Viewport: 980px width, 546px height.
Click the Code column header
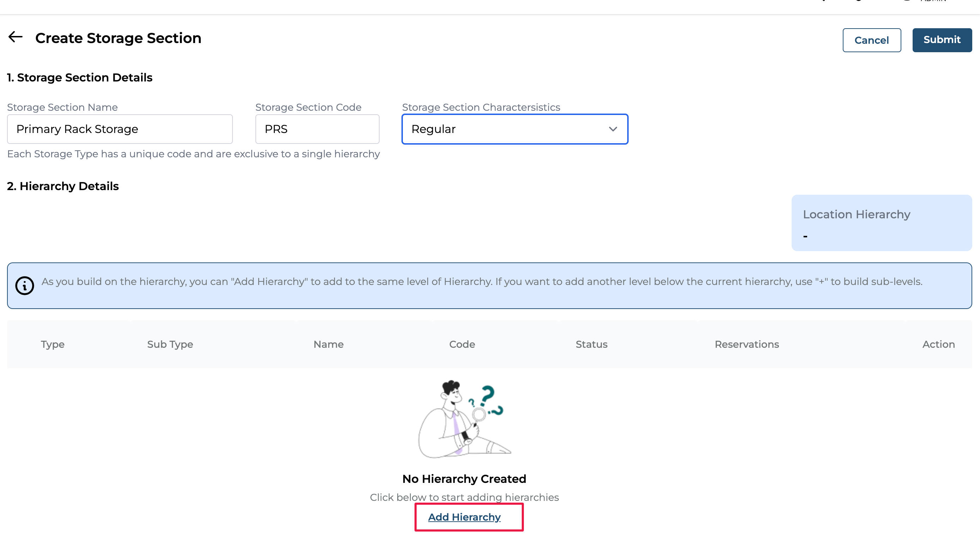(x=462, y=344)
